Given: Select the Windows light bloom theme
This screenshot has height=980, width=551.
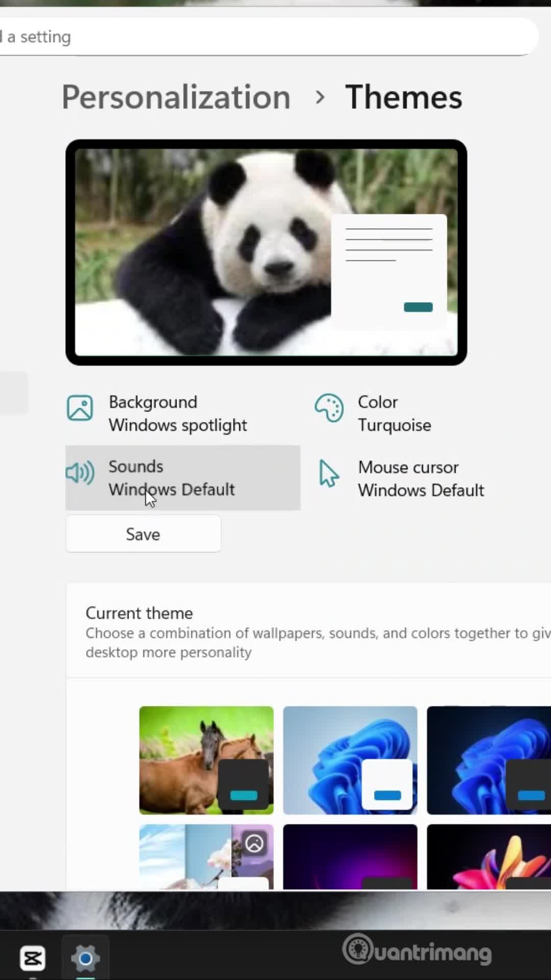Looking at the screenshot, I should 350,760.
